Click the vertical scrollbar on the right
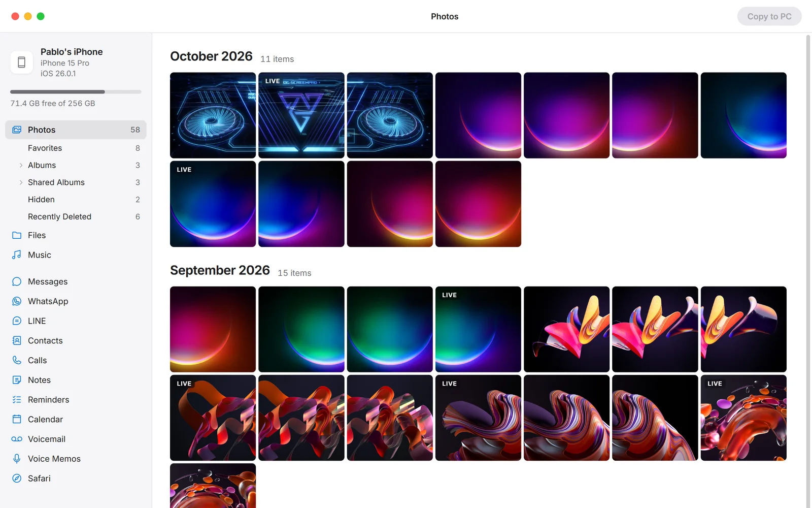This screenshot has height=508, width=812. [808, 269]
